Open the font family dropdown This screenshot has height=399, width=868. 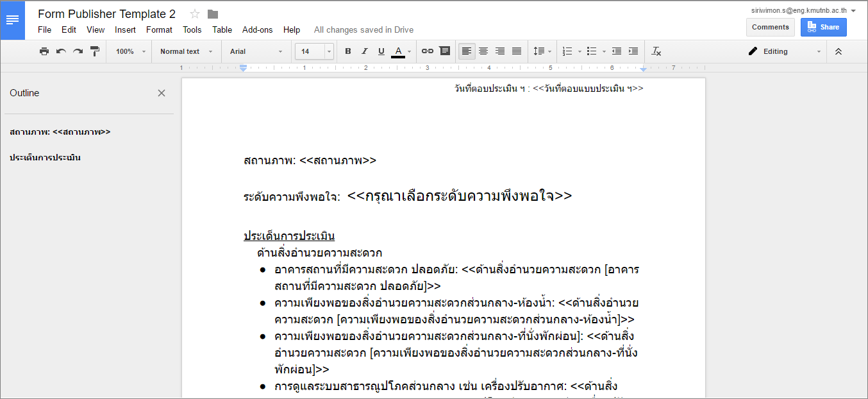256,51
